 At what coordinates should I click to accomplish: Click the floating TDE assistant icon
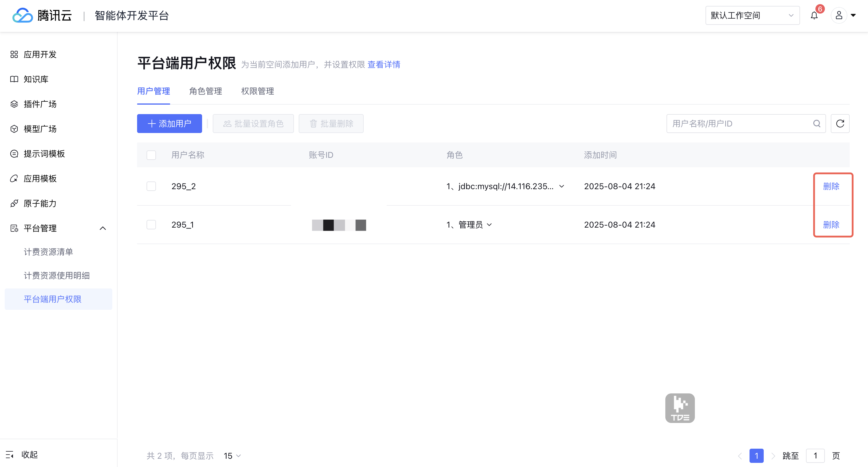[x=680, y=408]
